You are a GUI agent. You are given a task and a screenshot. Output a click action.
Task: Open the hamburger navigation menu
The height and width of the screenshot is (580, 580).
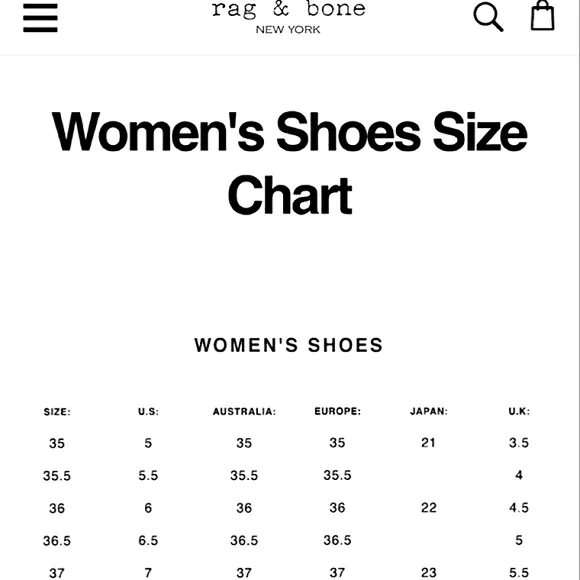40,18
